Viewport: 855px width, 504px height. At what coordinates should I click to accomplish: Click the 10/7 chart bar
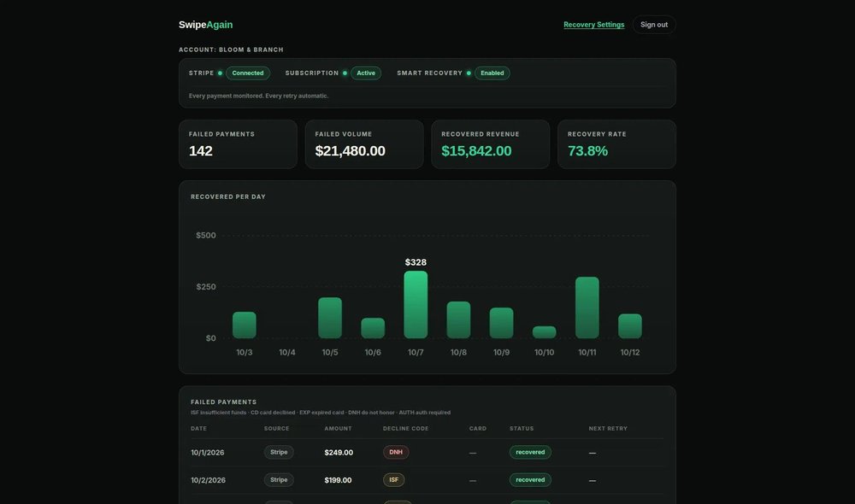(416, 305)
